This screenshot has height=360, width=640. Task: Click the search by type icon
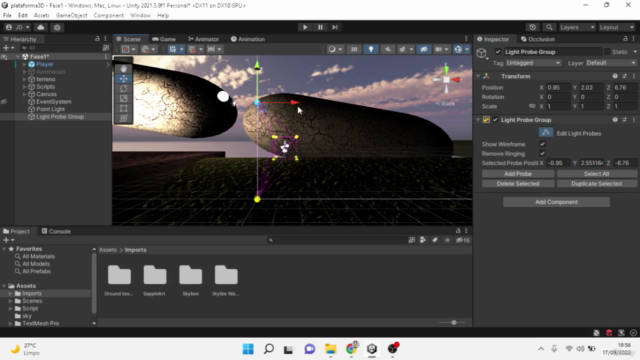click(x=423, y=240)
